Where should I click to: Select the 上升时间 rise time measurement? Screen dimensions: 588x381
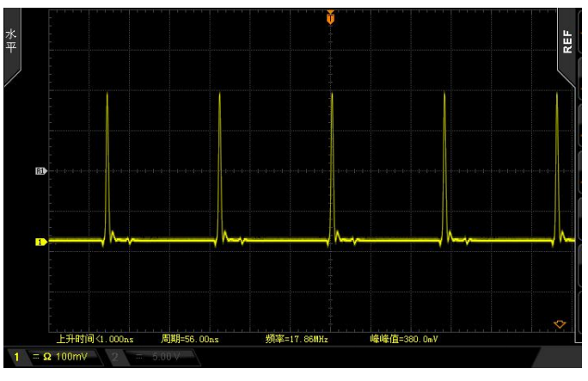tap(90, 340)
